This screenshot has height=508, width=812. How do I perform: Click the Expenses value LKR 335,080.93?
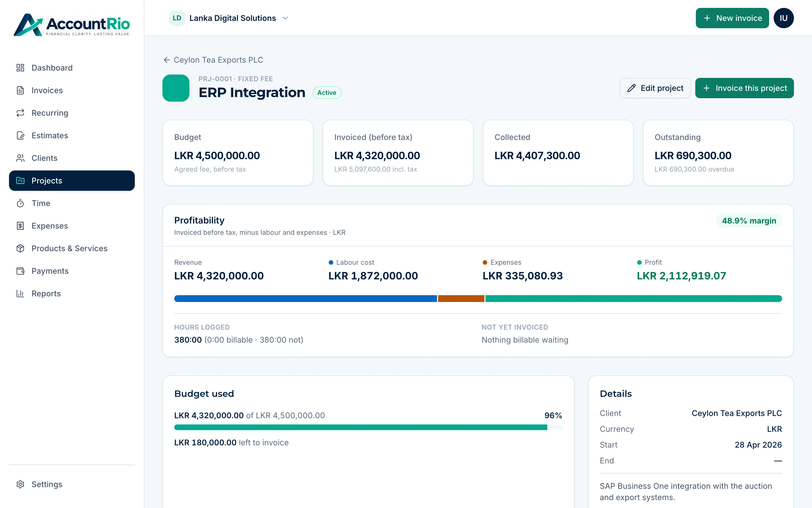[522, 276]
